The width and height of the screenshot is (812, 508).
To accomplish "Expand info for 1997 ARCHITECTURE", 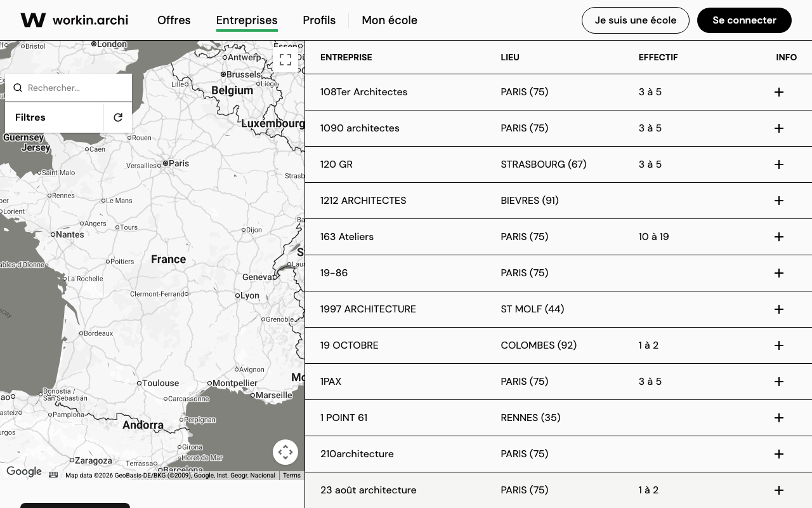I will click(779, 309).
